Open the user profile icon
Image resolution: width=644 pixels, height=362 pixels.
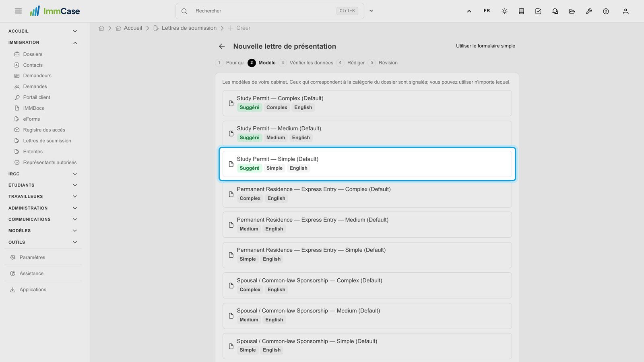coord(625,11)
